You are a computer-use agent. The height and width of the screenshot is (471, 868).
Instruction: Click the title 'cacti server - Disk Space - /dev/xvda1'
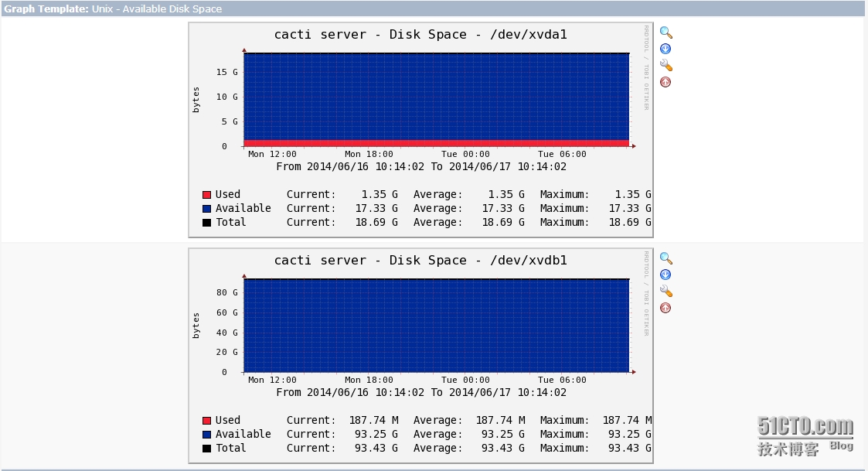(420, 34)
